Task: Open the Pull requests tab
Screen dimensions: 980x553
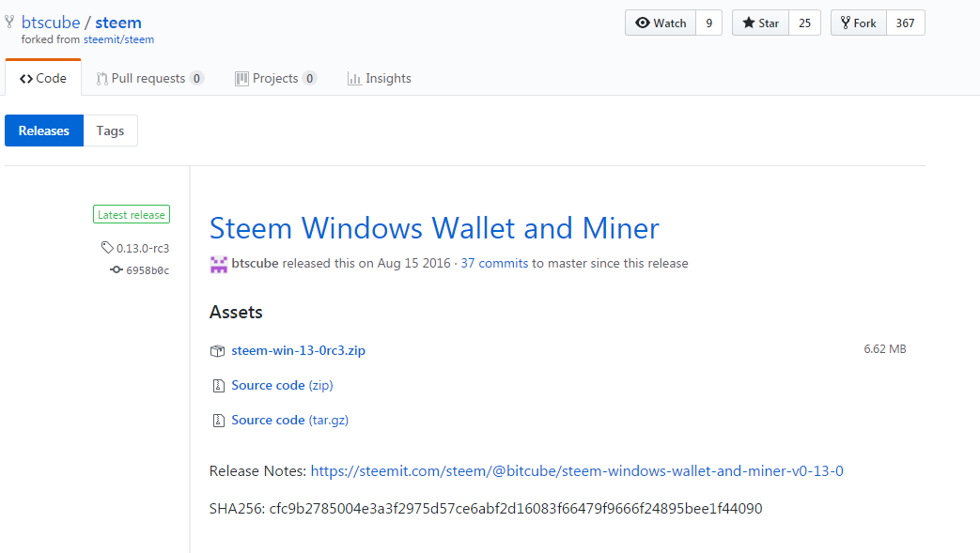Action: pyautogui.click(x=150, y=78)
